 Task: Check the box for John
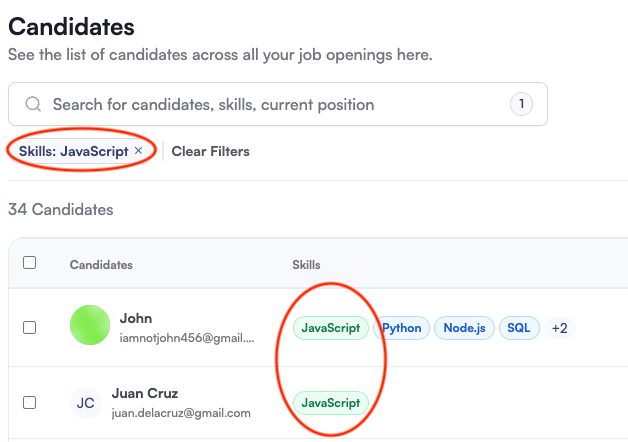[x=30, y=327]
